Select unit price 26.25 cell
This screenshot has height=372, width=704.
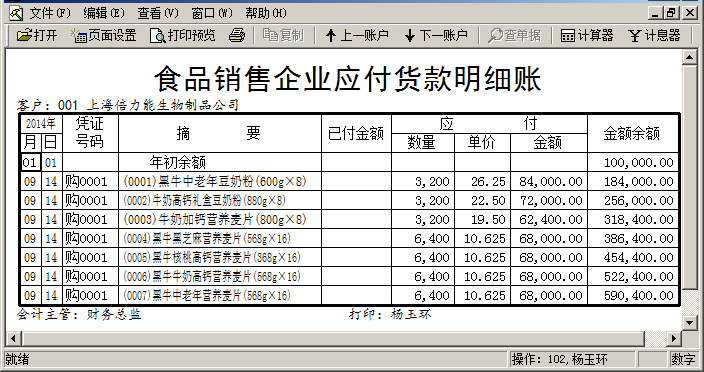(x=483, y=181)
